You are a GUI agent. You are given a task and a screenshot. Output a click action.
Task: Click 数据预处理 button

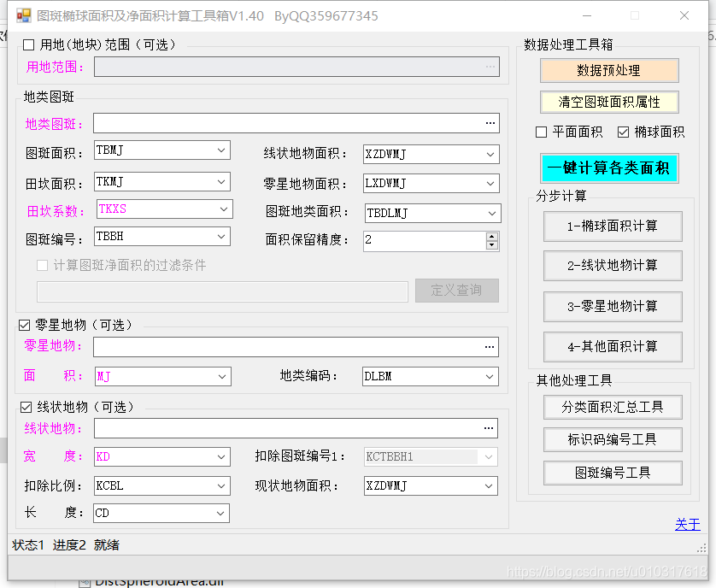pyautogui.click(x=609, y=71)
